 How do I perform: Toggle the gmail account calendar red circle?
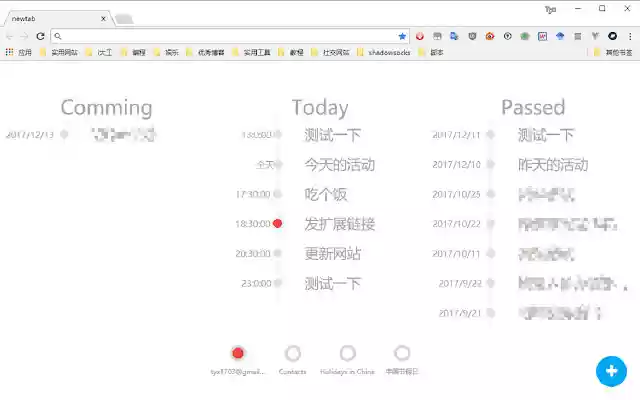tap(238, 353)
